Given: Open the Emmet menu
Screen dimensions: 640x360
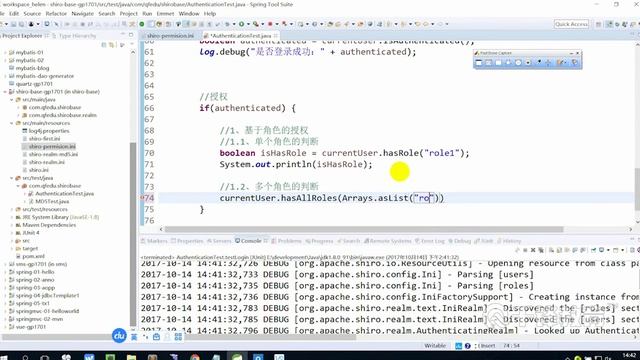Looking at the screenshot, I should pos(165,13).
